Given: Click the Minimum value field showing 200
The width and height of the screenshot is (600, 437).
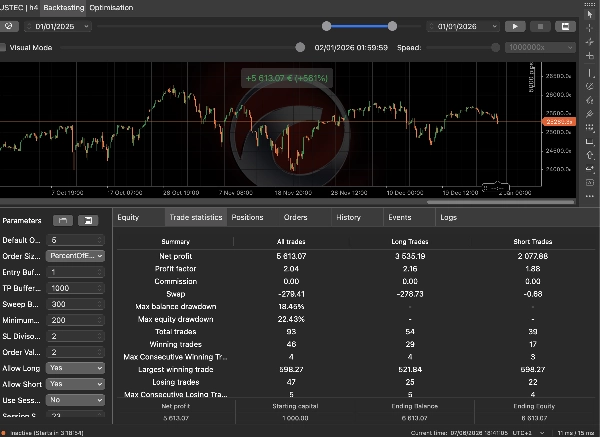Looking at the screenshot, I should coord(75,320).
